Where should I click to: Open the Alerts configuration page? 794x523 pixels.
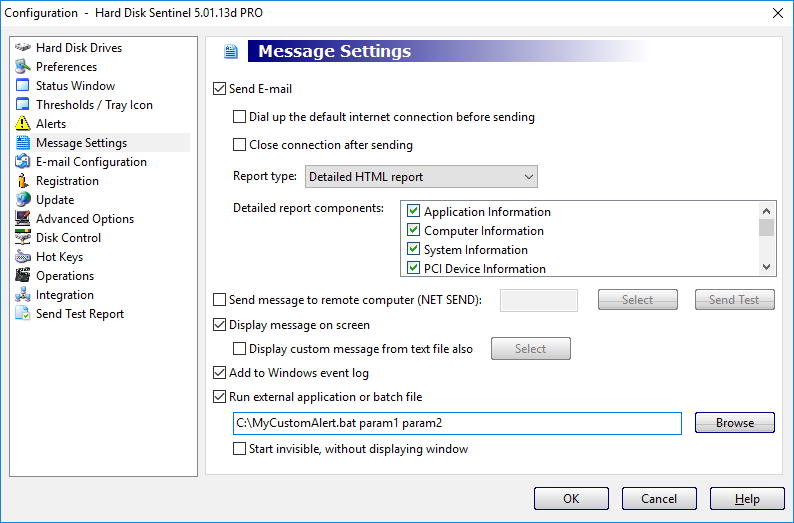pyautogui.click(x=51, y=124)
